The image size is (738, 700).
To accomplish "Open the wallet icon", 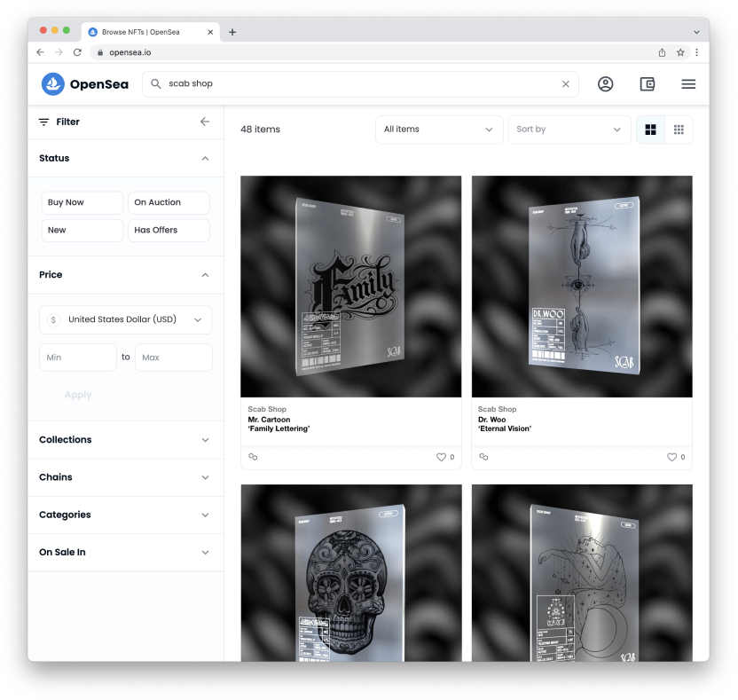I will 648,83.
